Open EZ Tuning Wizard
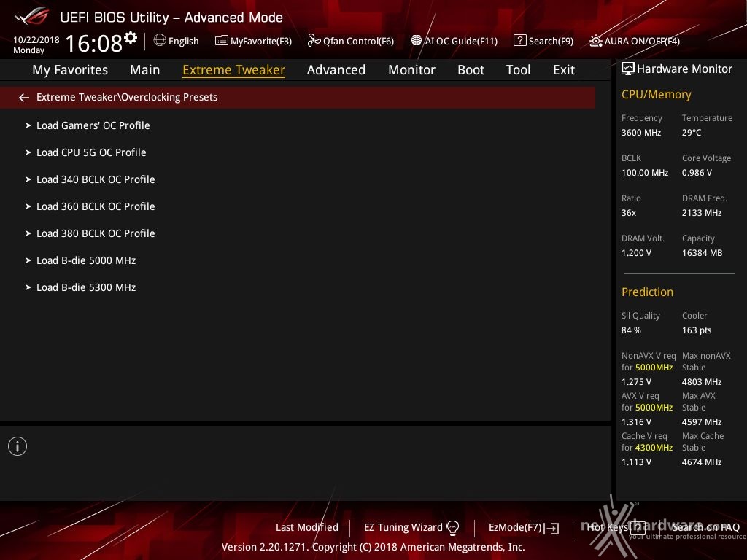 [403, 528]
